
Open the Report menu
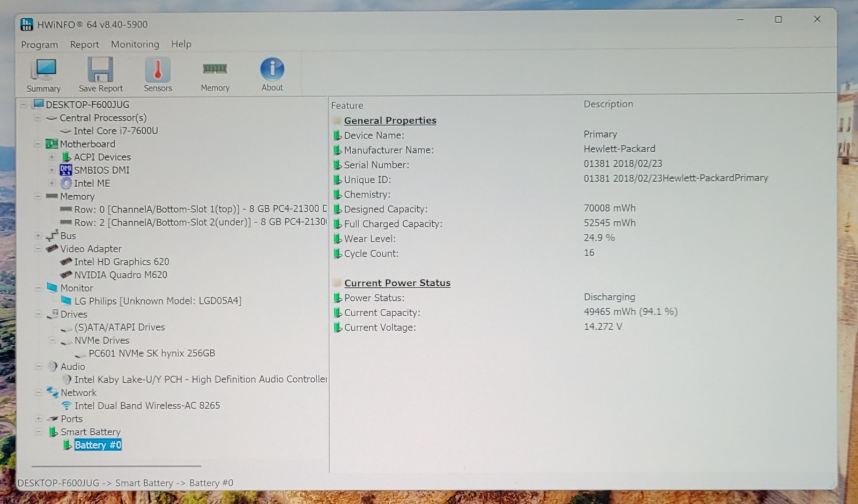point(84,45)
